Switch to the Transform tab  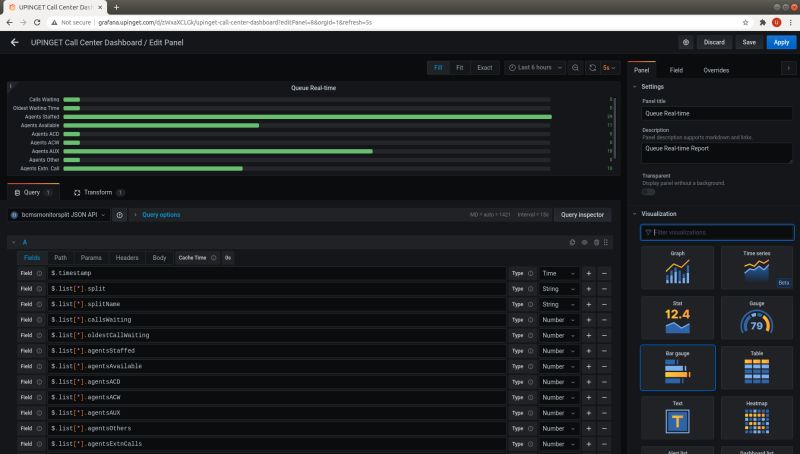99,192
